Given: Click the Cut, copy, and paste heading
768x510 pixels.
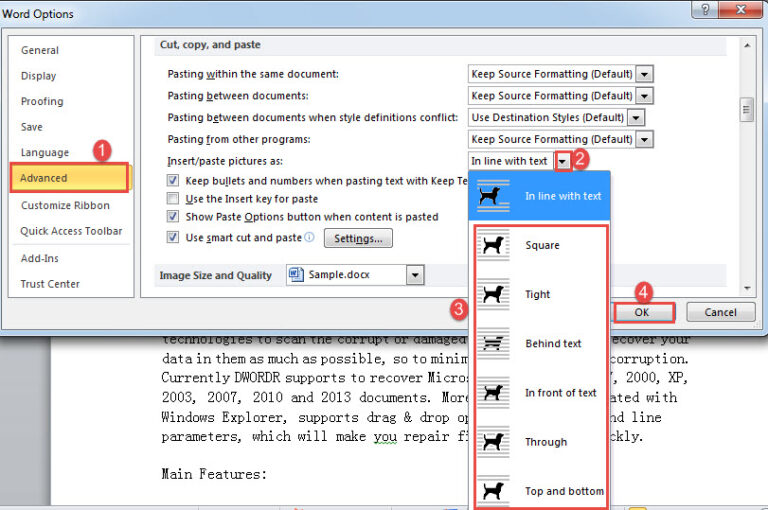Looking at the screenshot, I should pyautogui.click(x=210, y=45).
